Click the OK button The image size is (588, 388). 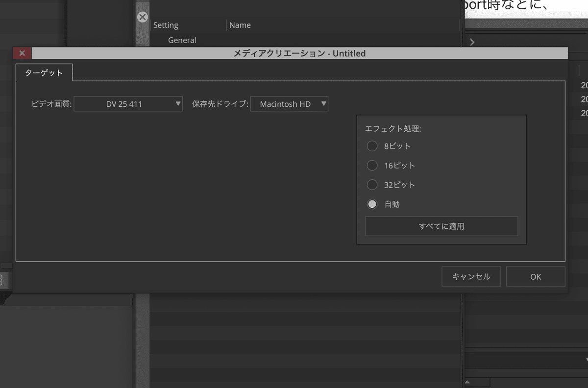tap(535, 276)
